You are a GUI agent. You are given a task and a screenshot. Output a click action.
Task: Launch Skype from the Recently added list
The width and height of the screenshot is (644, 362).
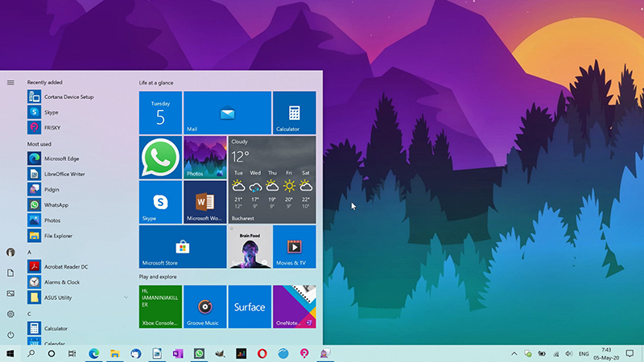[77, 112]
